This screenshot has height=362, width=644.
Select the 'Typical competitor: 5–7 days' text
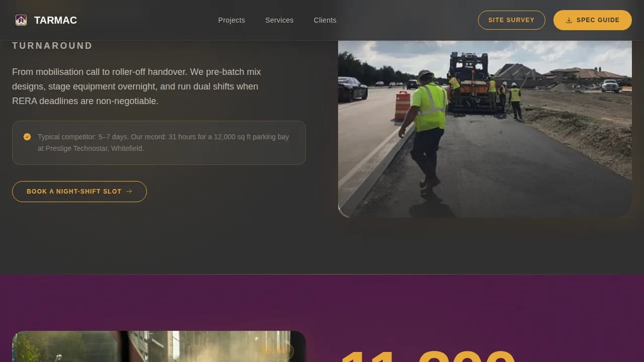164,142
